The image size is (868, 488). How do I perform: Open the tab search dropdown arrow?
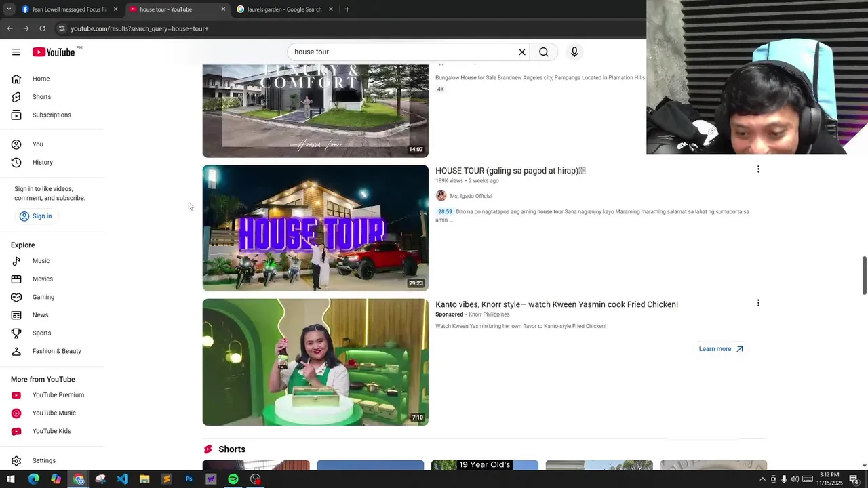9,9
